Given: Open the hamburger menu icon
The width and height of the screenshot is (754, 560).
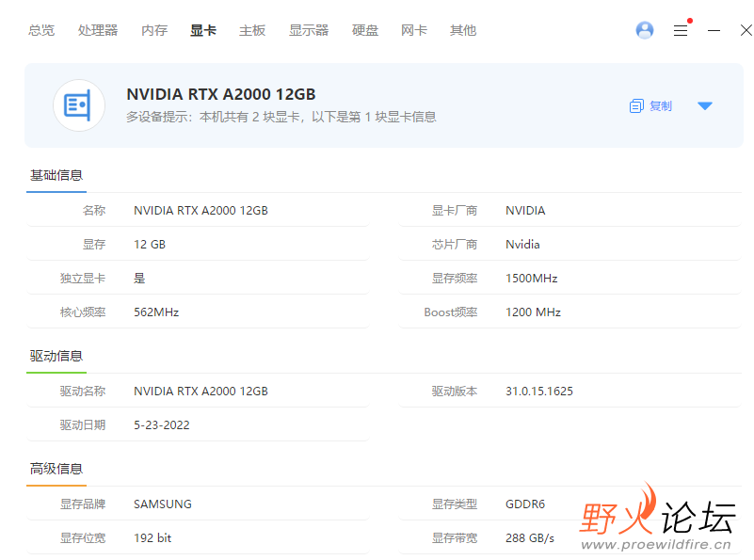Looking at the screenshot, I should pos(680,31).
